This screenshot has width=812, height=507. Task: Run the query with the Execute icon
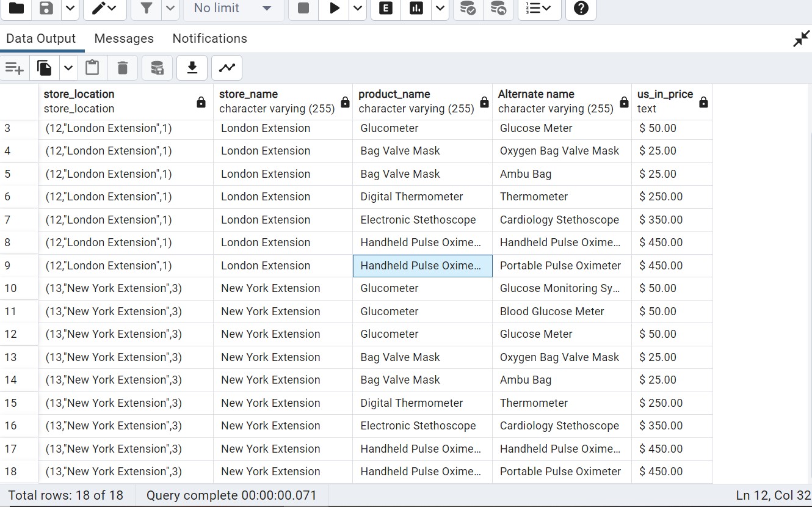[x=333, y=9]
